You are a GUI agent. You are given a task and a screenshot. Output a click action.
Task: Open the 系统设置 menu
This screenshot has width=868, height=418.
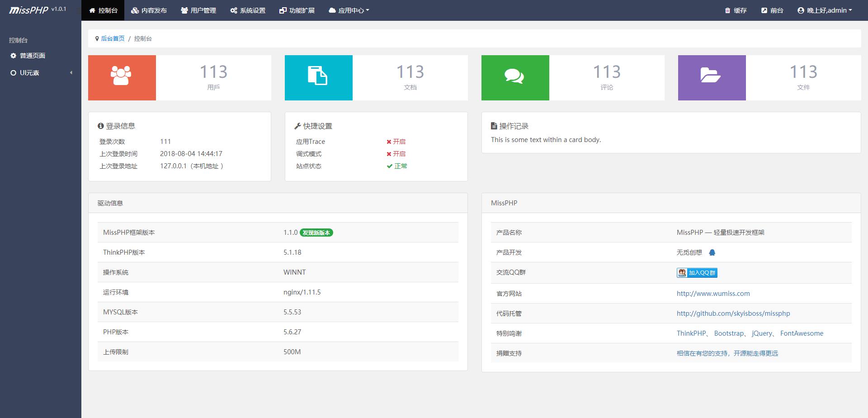248,10
